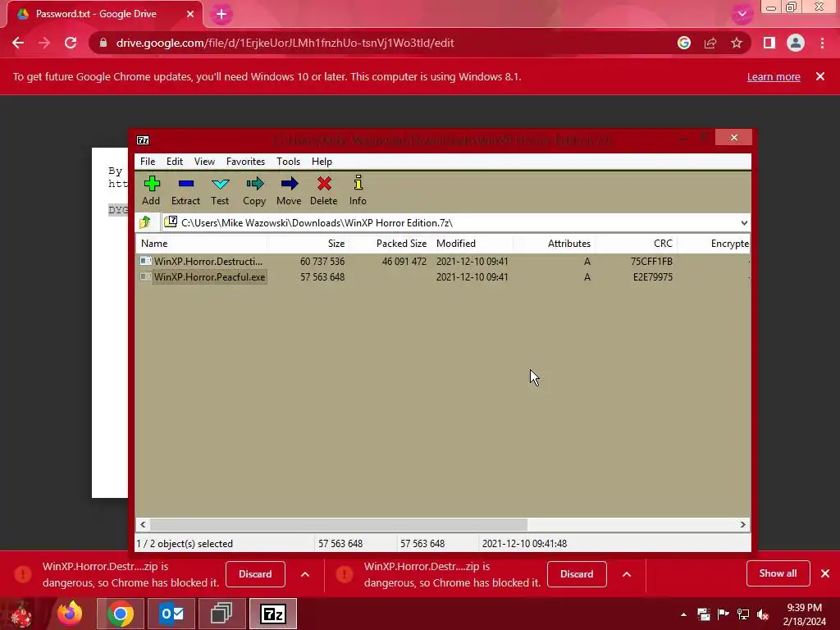The width and height of the screenshot is (840, 630).
Task: Toggle the Chrome side panel
Action: click(769, 43)
